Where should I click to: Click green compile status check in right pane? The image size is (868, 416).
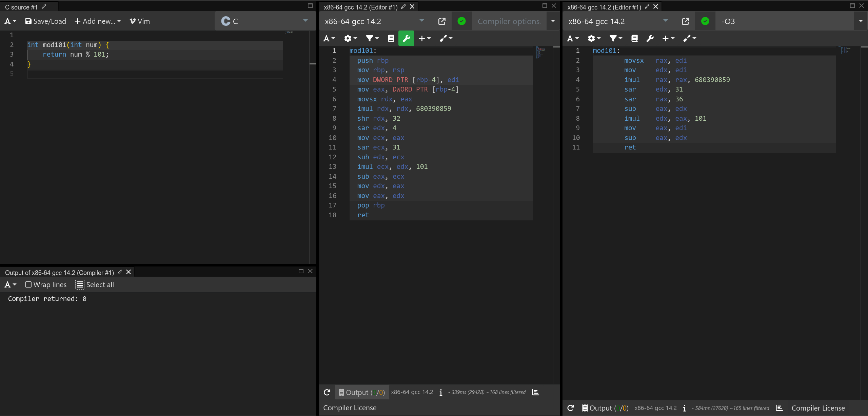click(x=705, y=21)
